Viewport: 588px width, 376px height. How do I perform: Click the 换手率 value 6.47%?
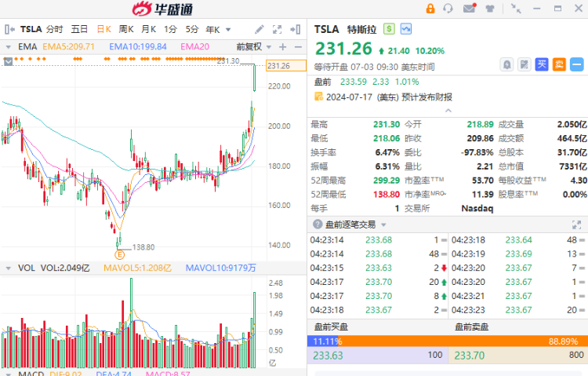click(387, 152)
